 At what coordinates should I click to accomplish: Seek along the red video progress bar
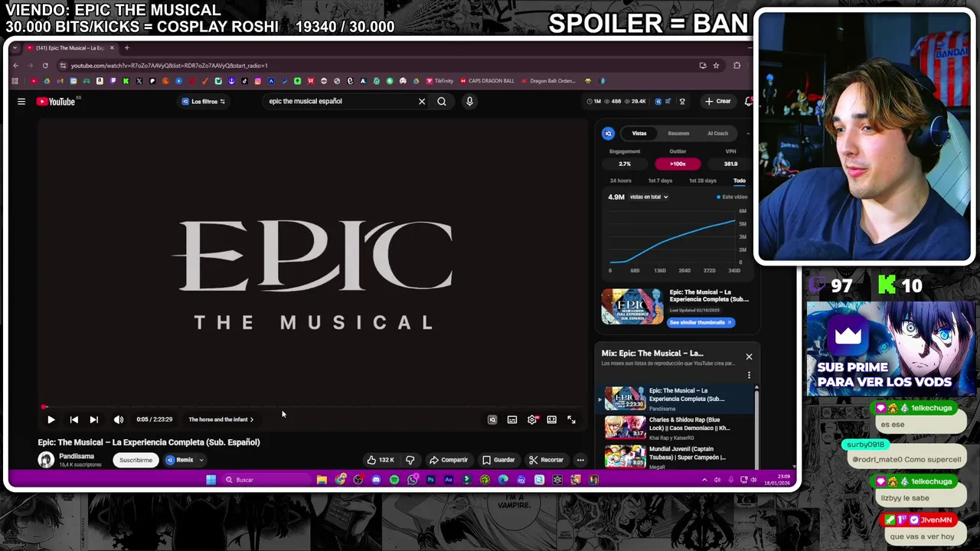coord(312,407)
